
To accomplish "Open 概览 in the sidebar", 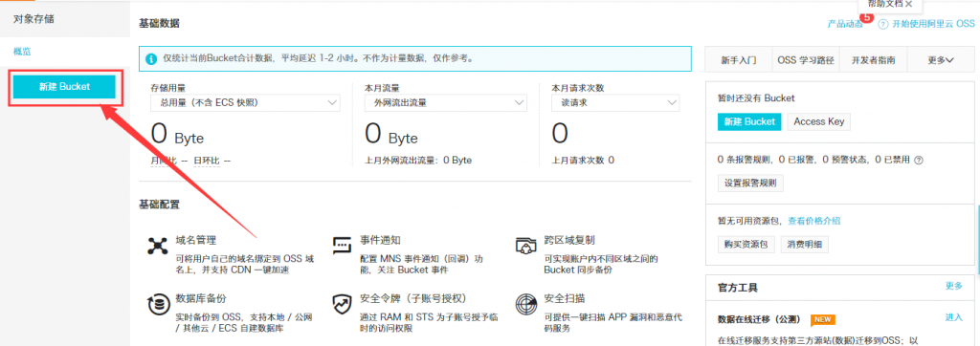I will (22, 52).
